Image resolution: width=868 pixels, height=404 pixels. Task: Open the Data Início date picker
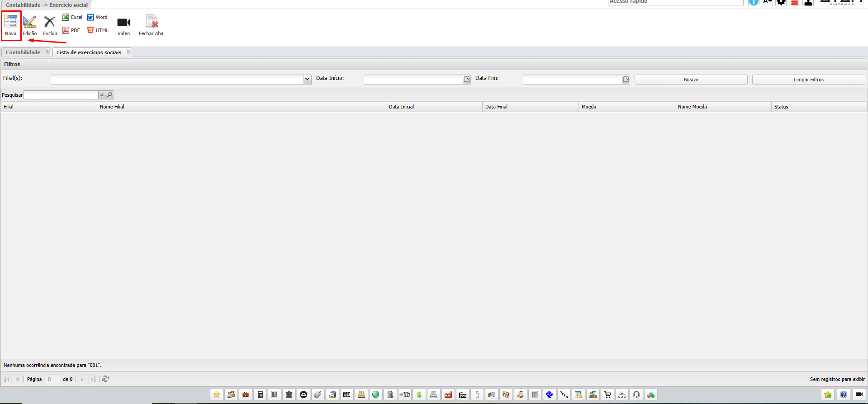[x=466, y=80]
